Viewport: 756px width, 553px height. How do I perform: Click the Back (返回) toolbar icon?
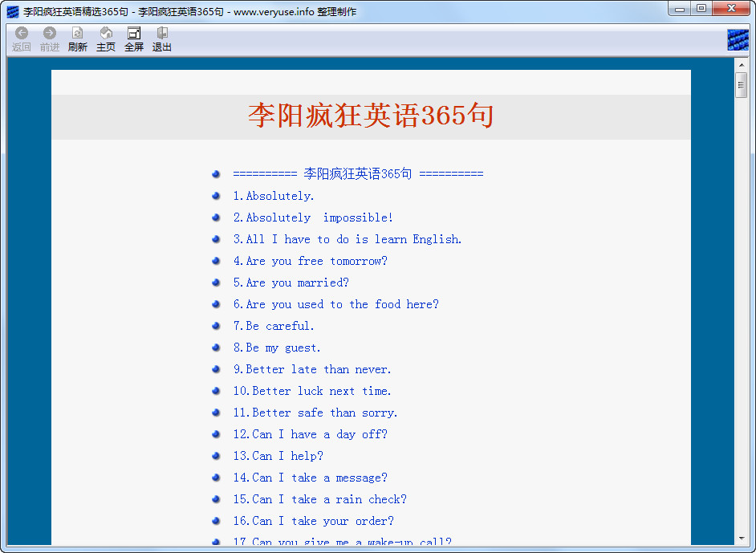[x=21, y=39]
